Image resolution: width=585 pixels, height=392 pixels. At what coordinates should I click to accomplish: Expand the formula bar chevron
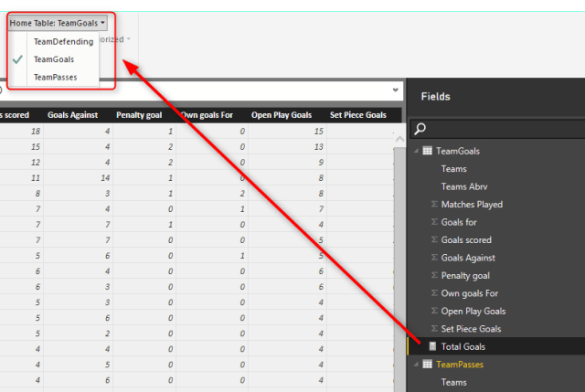[396, 90]
